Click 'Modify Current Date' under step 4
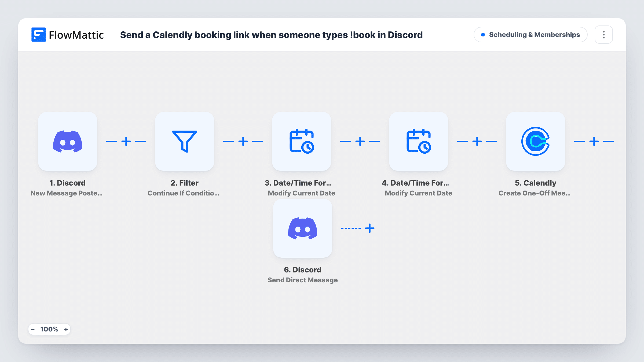The height and width of the screenshot is (362, 644). pyautogui.click(x=419, y=193)
